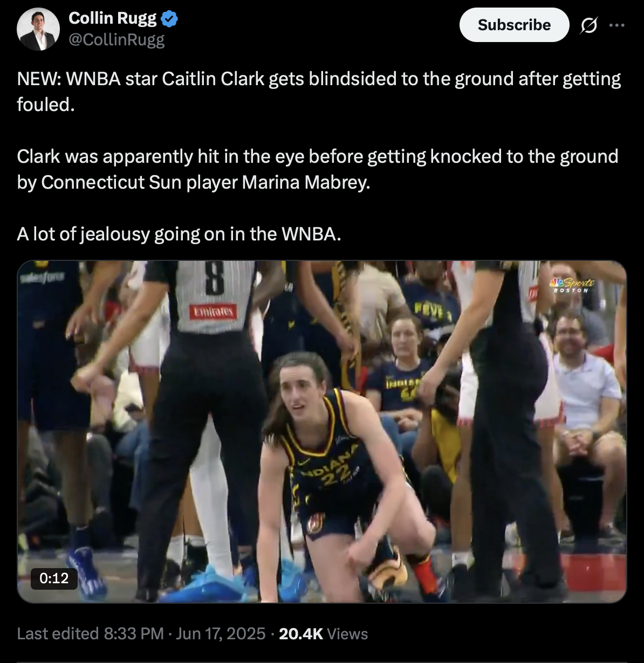Subscribe to Collin Rugg with the Subscribe button
The height and width of the screenshot is (663, 644).
(514, 25)
